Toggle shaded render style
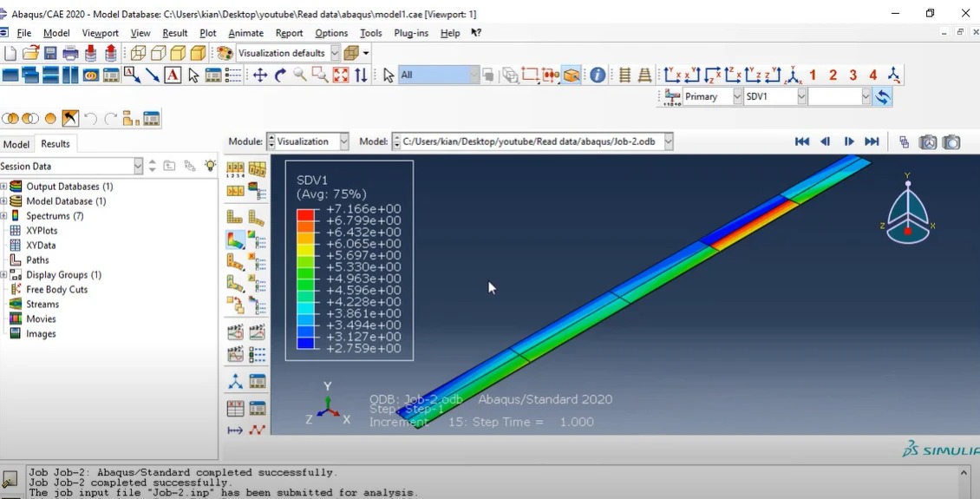 (x=198, y=53)
